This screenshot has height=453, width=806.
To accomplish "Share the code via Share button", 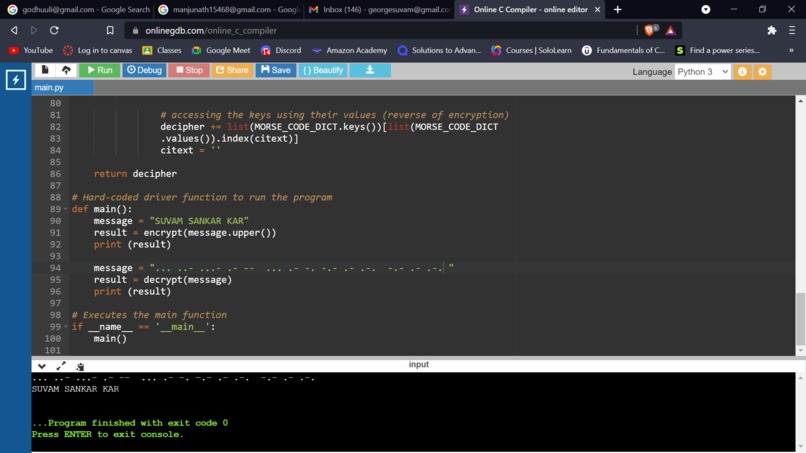I will 232,70.
